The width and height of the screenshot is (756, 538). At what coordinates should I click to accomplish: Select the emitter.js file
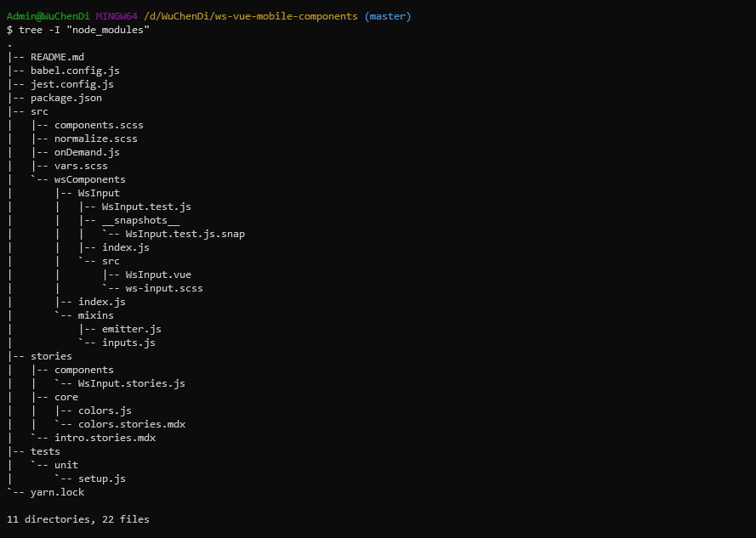click(x=132, y=329)
